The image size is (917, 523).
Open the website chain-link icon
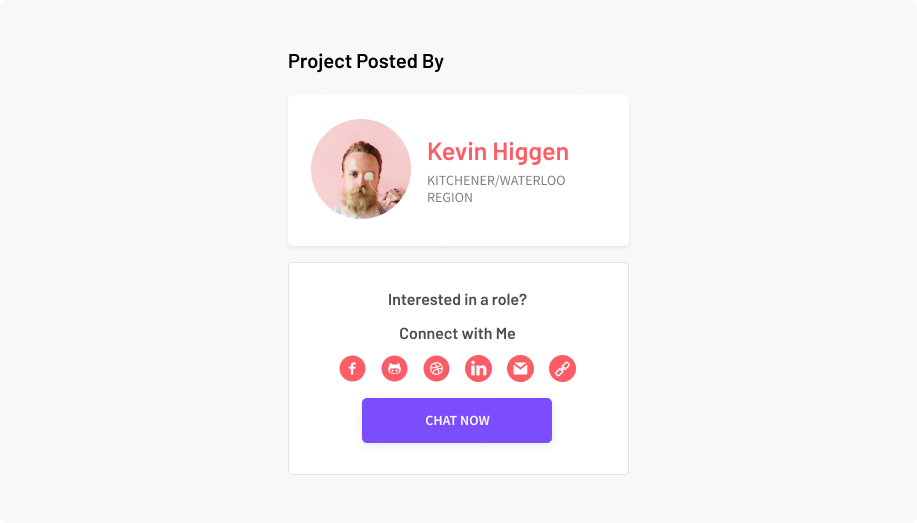[x=563, y=369]
